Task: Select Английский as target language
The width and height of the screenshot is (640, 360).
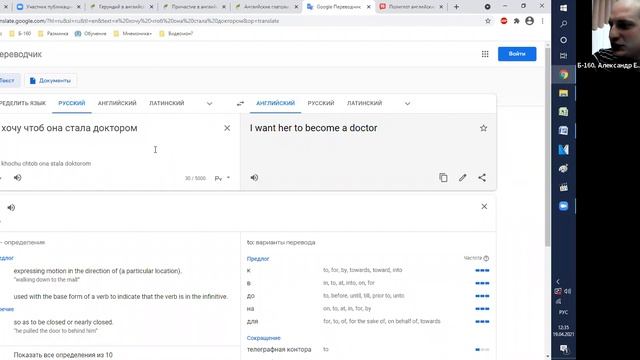Action: [276, 103]
